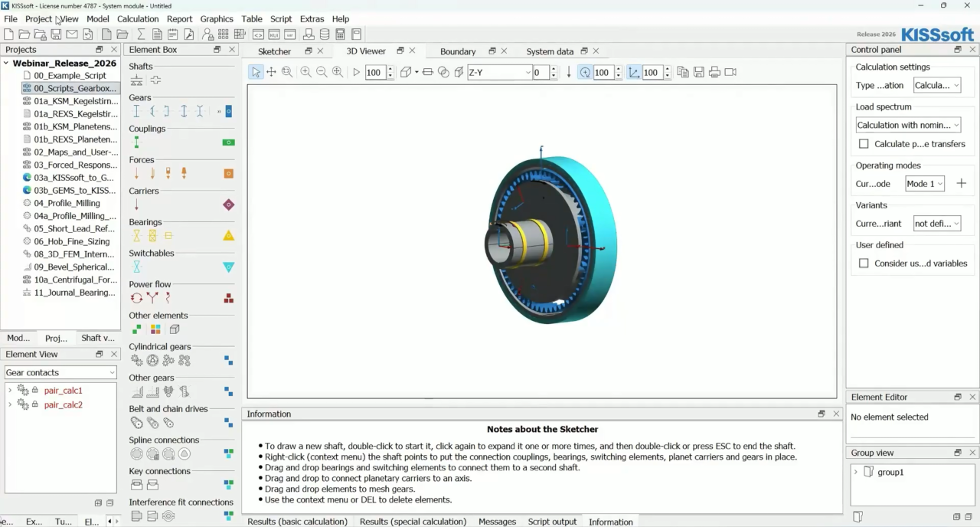Open the Graphics menu
980x527 pixels.
coord(217,18)
